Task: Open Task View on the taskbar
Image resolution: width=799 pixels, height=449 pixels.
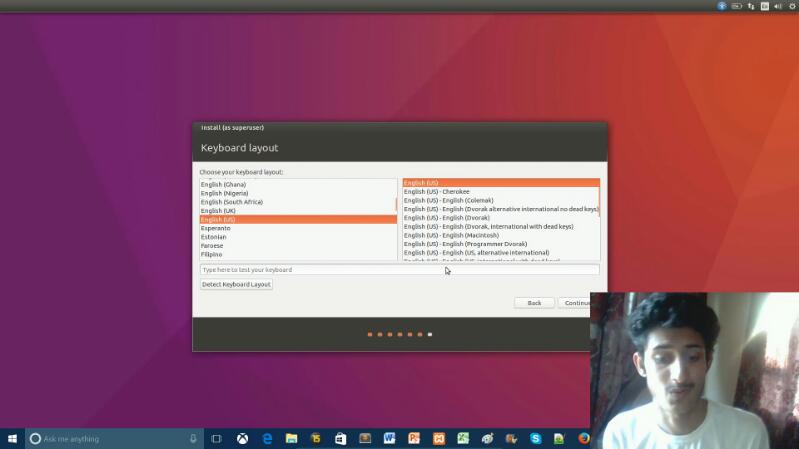Action: point(216,438)
